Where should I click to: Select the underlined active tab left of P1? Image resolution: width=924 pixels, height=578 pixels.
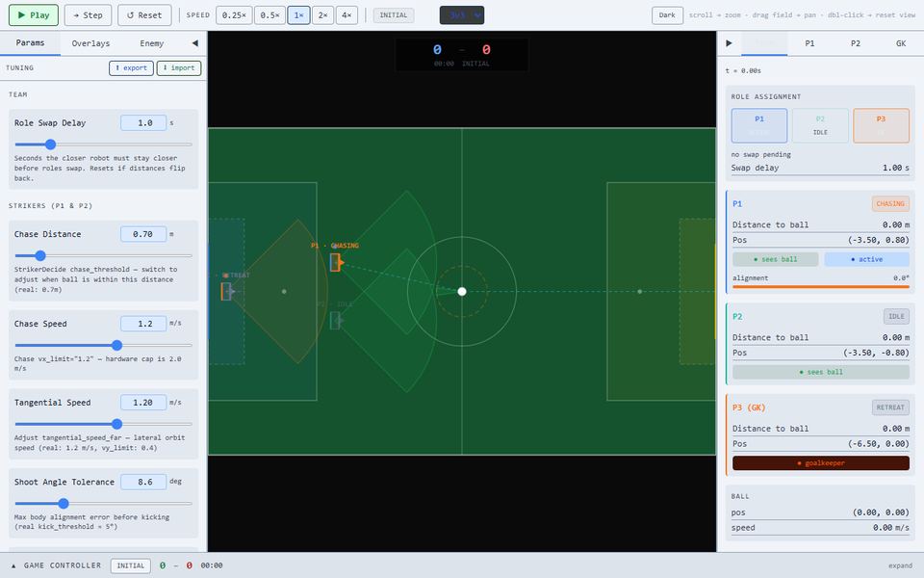coord(764,43)
